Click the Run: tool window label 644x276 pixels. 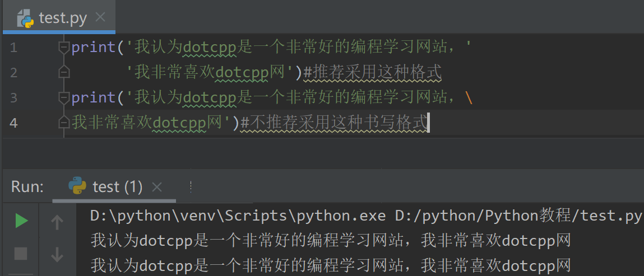tap(27, 186)
